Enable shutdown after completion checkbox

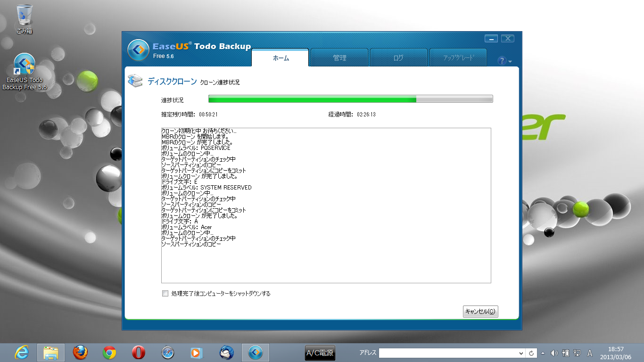(165, 293)
